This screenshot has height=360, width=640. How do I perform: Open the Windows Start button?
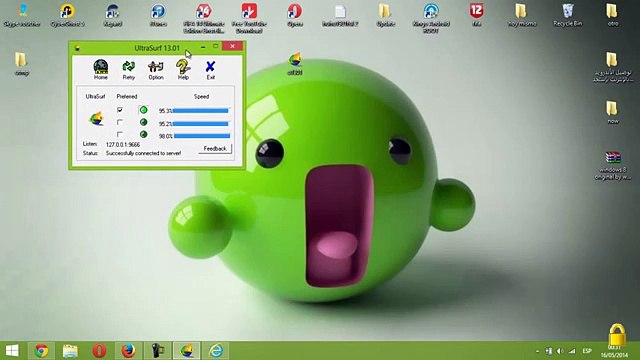click(12, 351)
